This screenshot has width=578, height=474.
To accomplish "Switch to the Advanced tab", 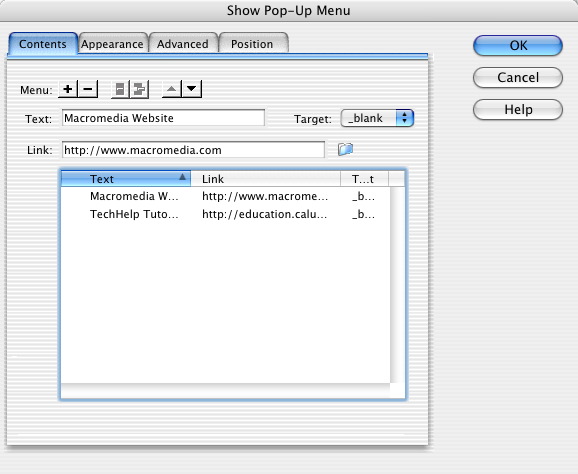I will pyautogui.click(x=183, y=44).
